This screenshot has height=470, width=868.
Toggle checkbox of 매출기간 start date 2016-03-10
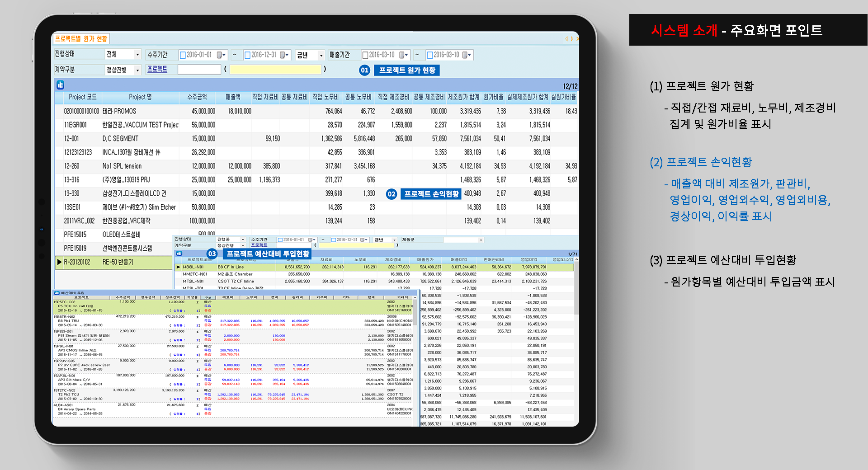coord(365,55)
